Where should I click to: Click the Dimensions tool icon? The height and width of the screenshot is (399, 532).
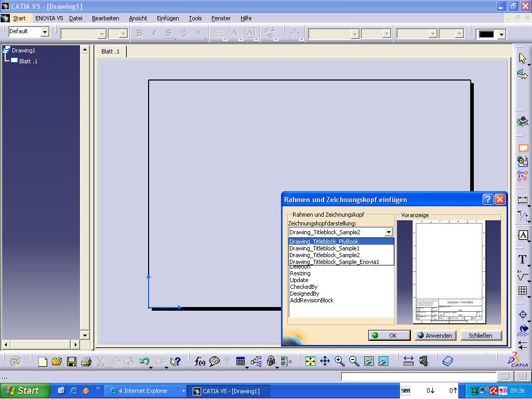pos(523,200)
